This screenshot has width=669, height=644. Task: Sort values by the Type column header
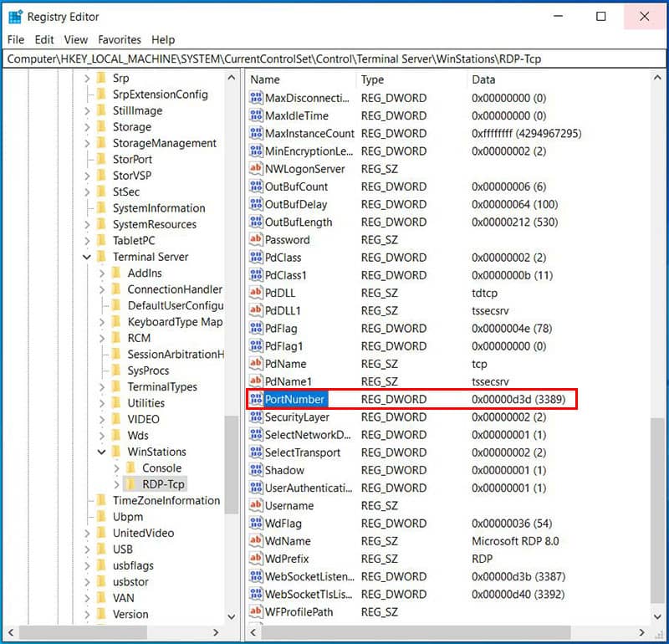(x=410, y=79)
